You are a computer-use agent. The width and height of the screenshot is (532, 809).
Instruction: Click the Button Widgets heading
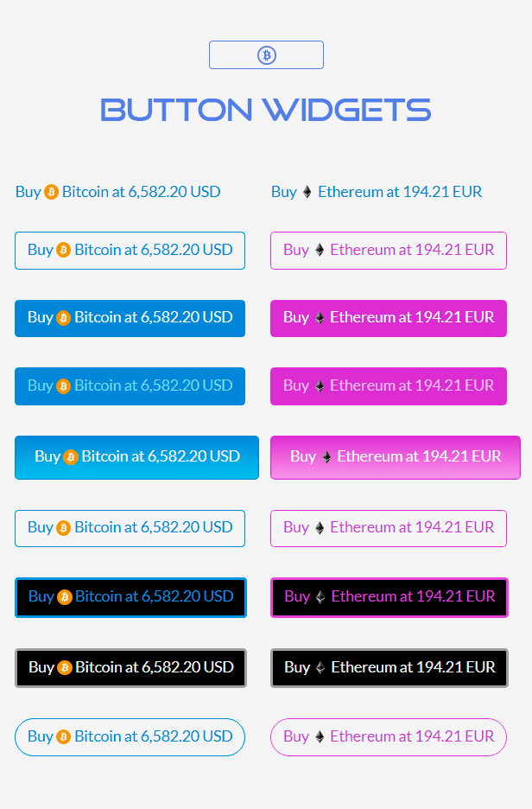(266, 110)
